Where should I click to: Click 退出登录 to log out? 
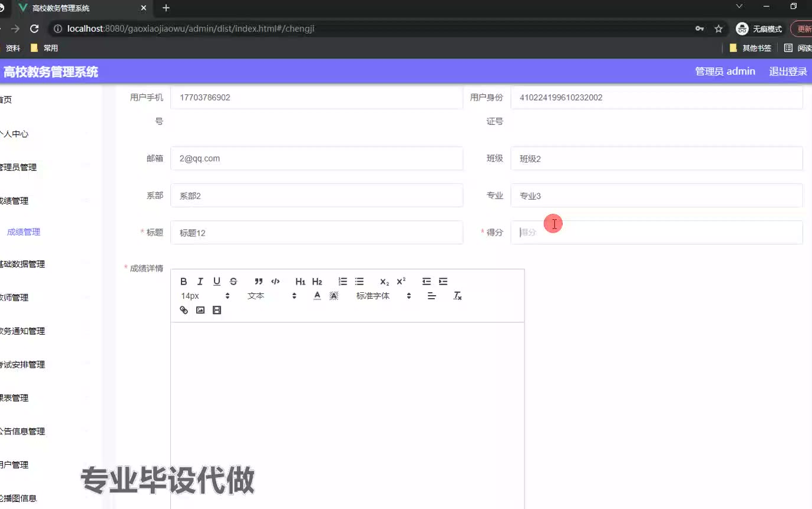pos(788,71)
